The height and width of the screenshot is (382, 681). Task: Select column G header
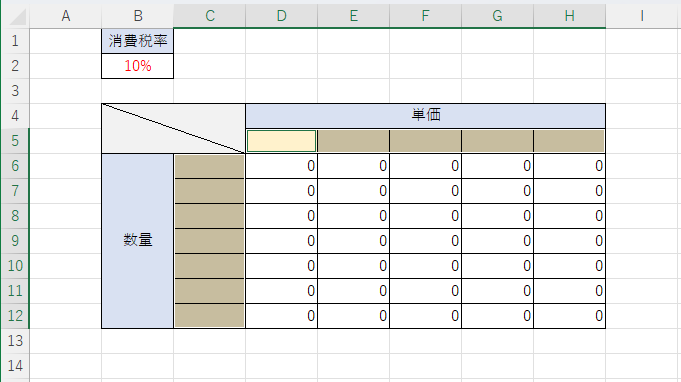[498, 16]
